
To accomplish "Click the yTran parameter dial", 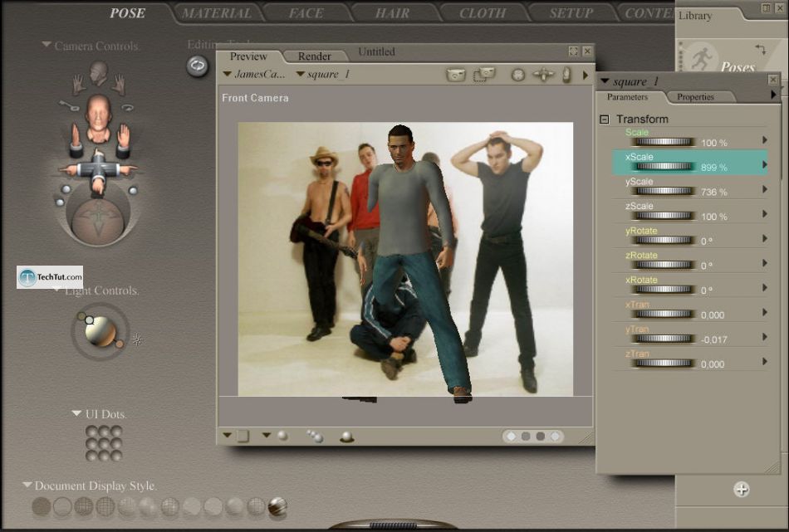I will point(664,339).
